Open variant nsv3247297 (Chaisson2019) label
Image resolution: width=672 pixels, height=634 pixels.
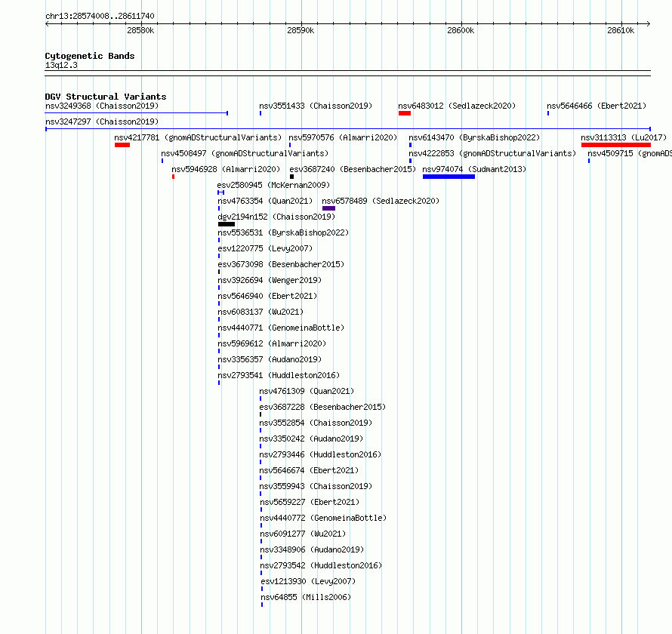point(102,122)
